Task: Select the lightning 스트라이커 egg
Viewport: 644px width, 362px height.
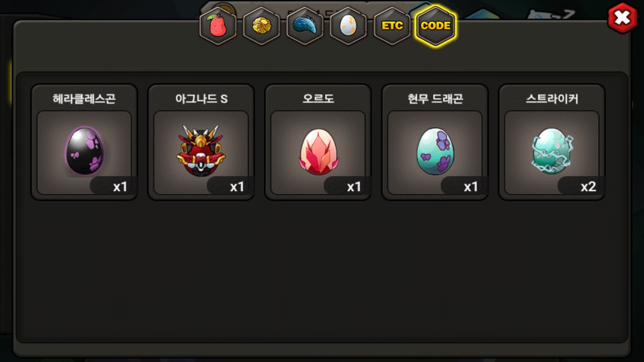Action: pos(551,151)
